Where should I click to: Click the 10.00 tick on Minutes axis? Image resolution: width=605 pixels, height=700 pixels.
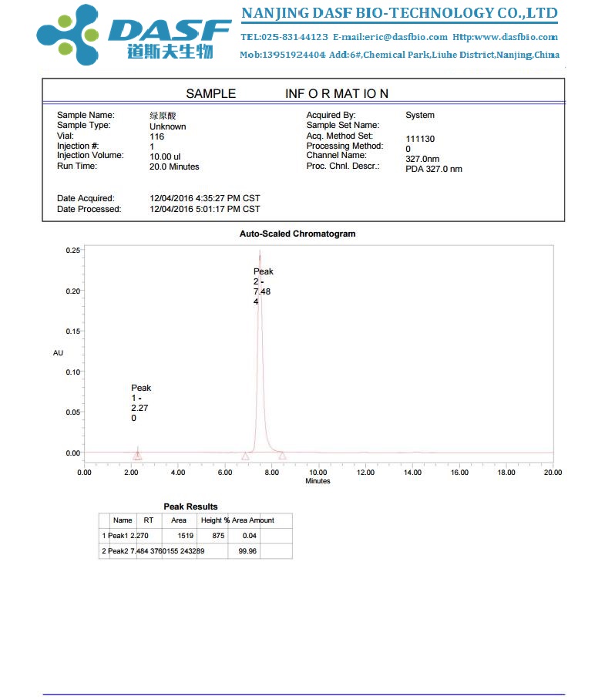coord(318,472)
